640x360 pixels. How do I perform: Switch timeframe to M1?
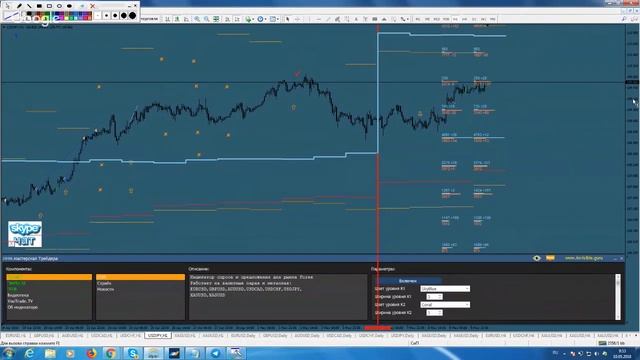[x=418, y=19]
